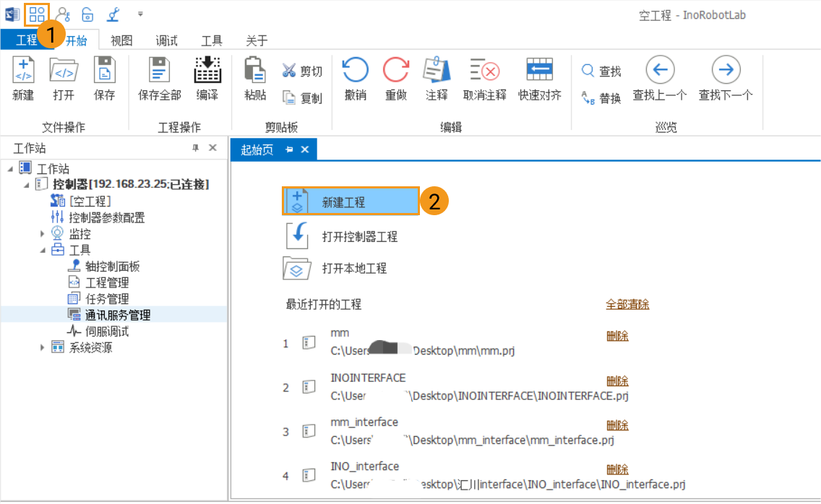Click the 撤销 (Undo) icon

click(355, 71)
